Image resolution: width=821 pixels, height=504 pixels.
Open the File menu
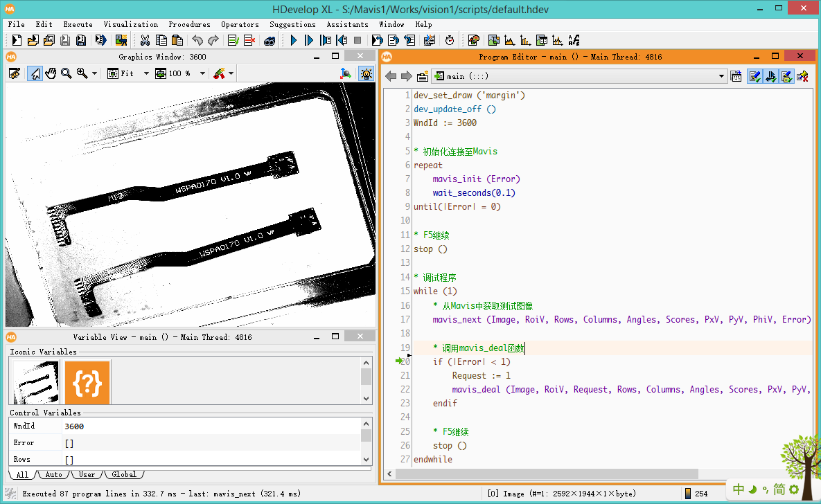click(x=16, y=24)
